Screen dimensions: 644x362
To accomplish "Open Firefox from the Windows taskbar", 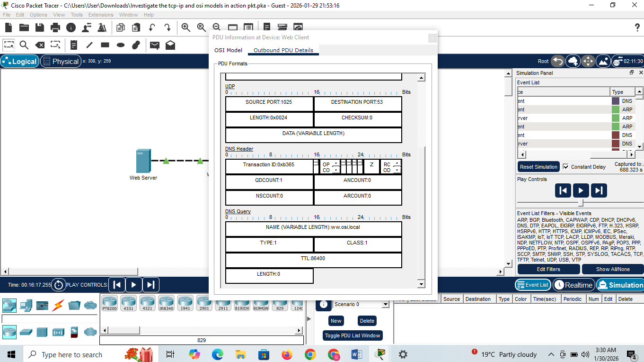I will point(287,354).
